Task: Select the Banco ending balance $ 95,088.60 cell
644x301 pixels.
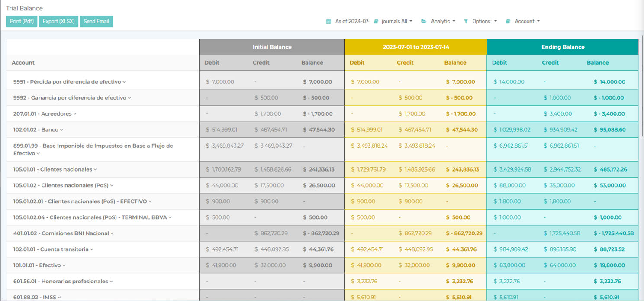Action: 609,130
